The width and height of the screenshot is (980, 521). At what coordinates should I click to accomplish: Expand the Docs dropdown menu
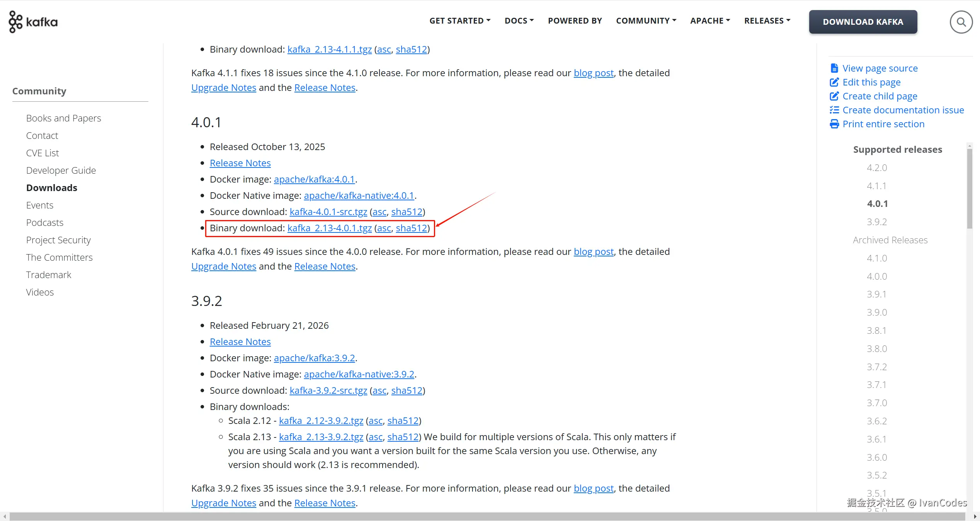click(519, 21)
